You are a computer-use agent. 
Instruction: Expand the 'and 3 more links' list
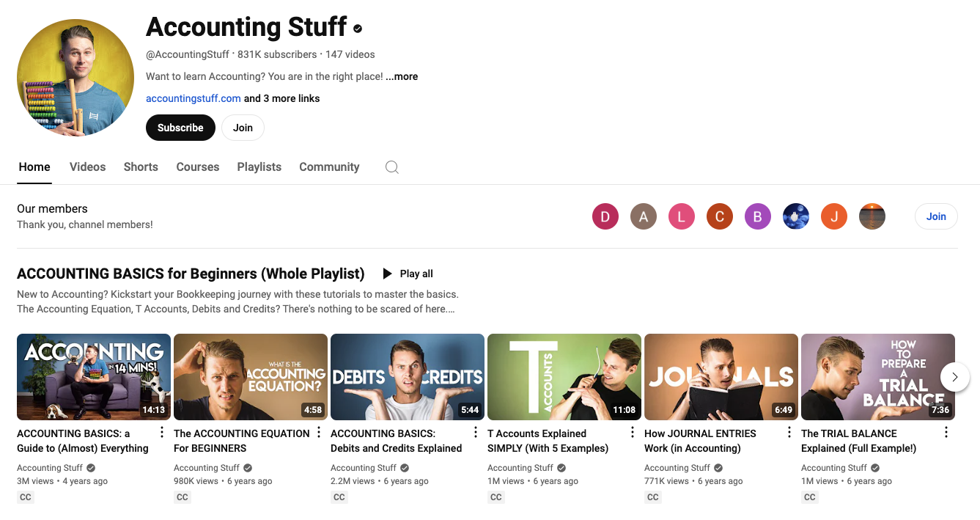281,98
